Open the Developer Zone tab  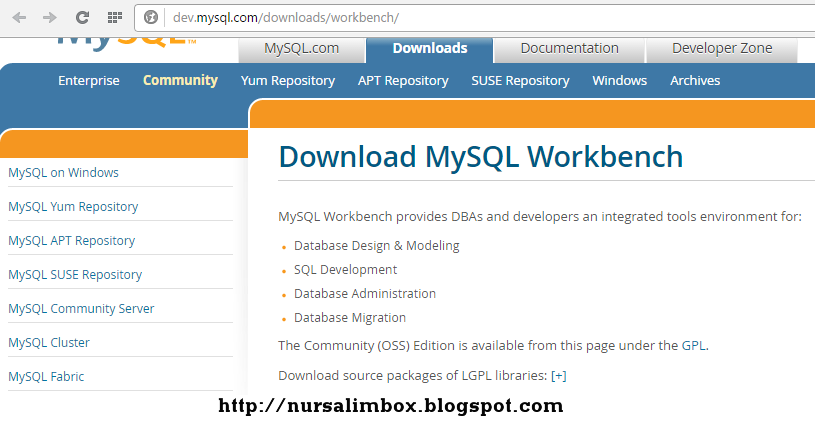(722, 48)
